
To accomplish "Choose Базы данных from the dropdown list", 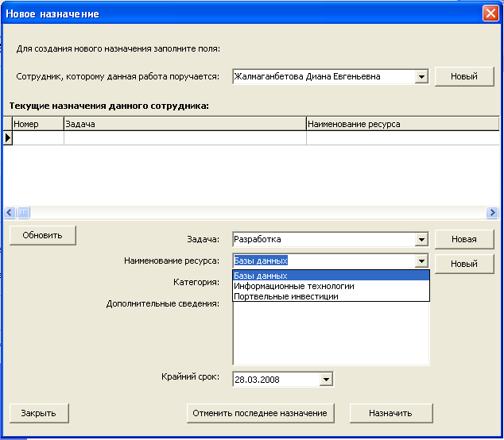I will 331,276.
